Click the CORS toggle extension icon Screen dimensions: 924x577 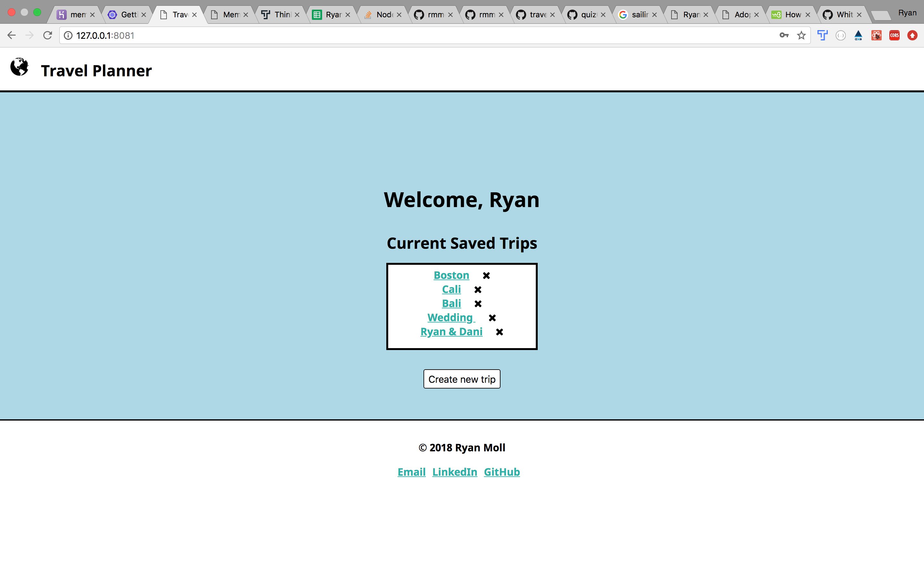click(x=894, y=35)
